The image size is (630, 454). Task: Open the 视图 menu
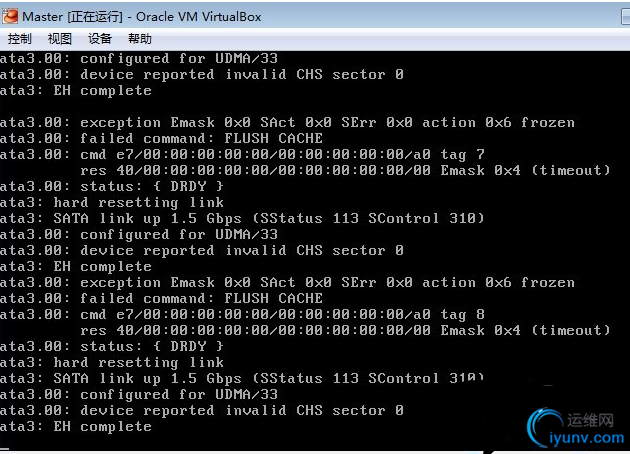[x=60, y=39]
